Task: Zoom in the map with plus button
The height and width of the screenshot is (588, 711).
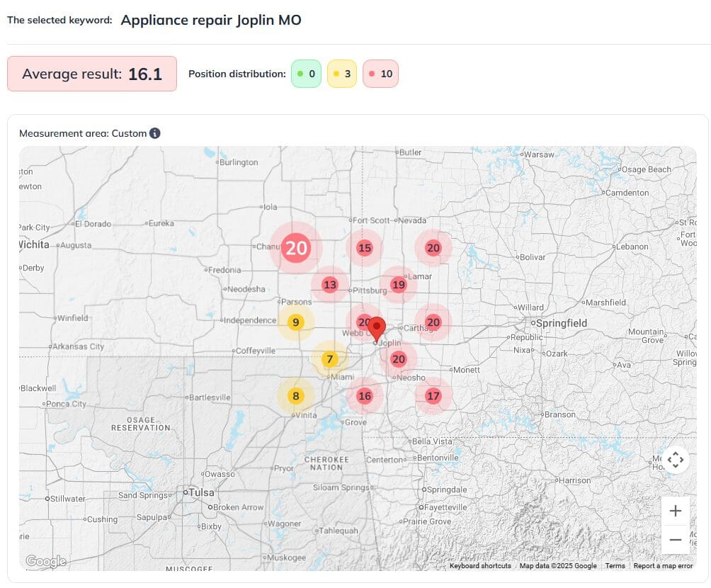Action: (675, 511)
